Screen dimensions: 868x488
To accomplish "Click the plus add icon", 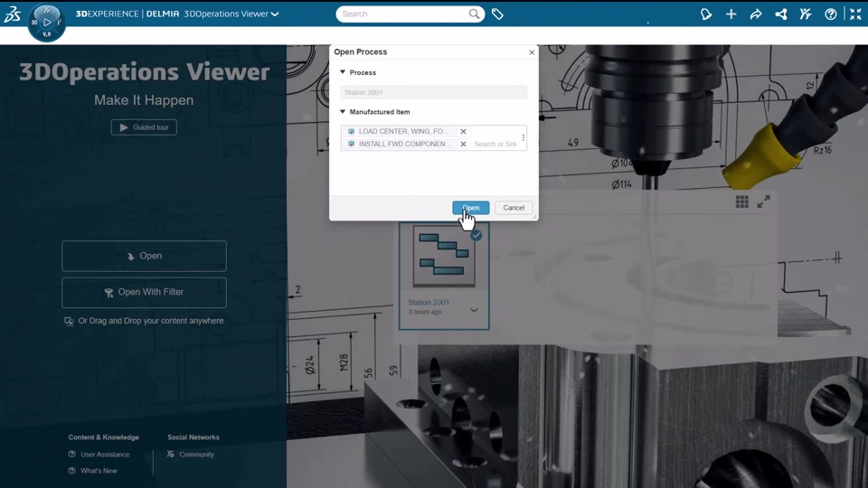I will pos(731,14).
